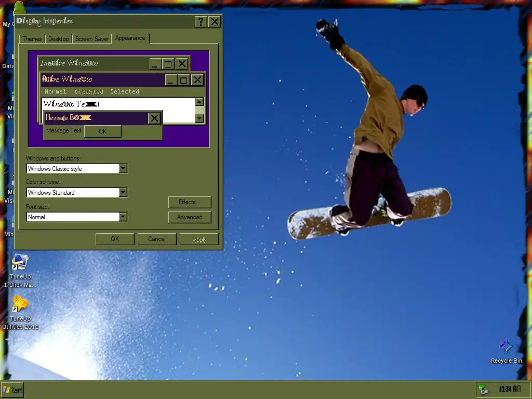Click the preview scrollbar up arrow
This screenshot has width=532, height=399.
(199, 101)
